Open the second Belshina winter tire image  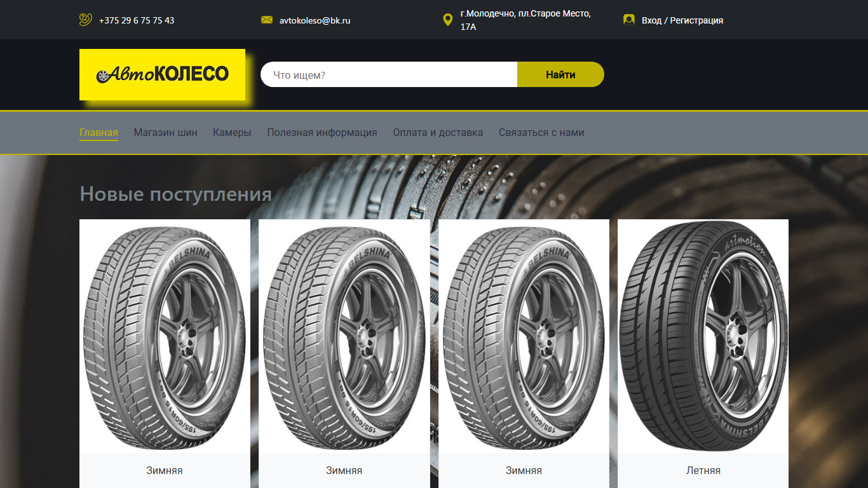[x=344, y=336]
